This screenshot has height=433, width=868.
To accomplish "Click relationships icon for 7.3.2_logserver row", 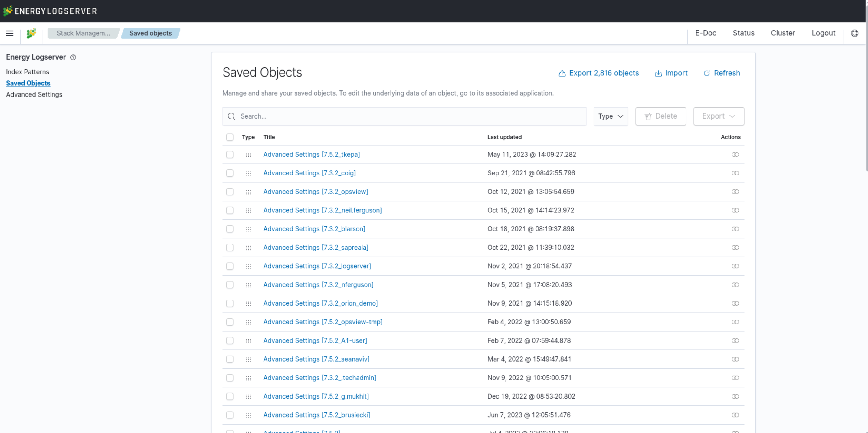I will point(735,266).
